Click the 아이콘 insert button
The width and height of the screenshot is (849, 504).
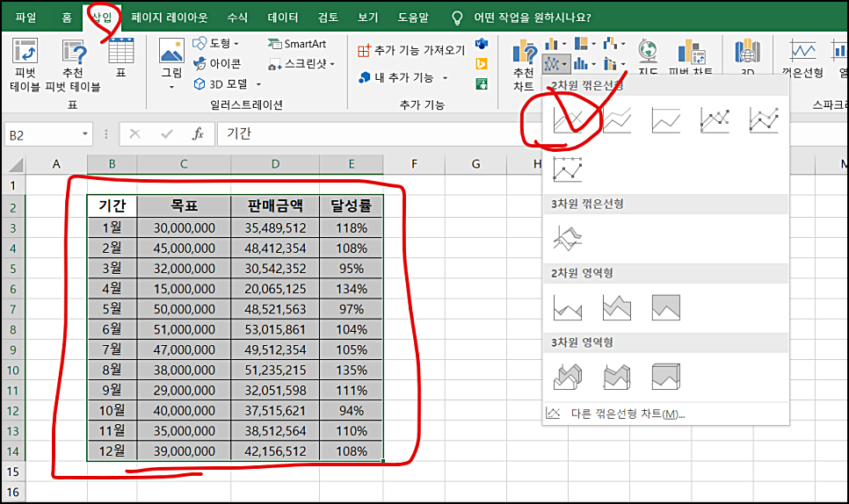(x=218, y=64)
